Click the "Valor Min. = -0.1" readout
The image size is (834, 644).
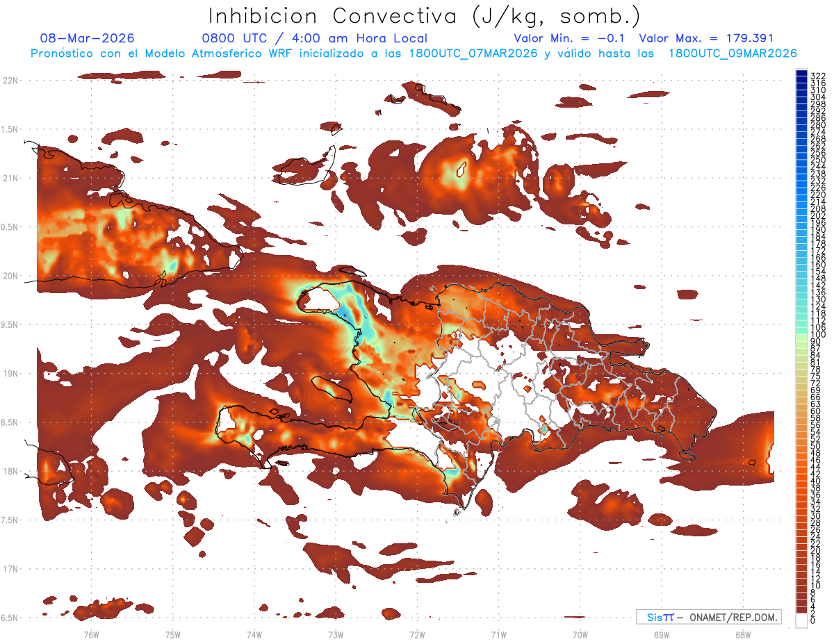tap(570, 39)
